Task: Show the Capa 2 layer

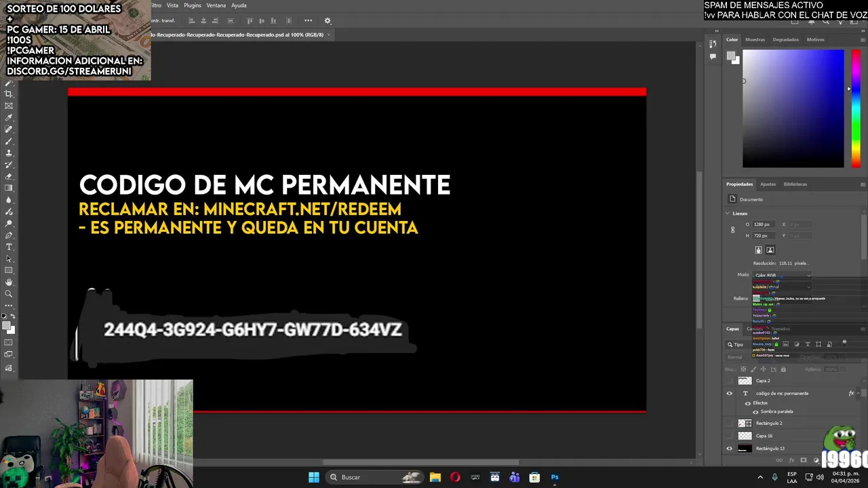Action: click(x=730, y=381)
